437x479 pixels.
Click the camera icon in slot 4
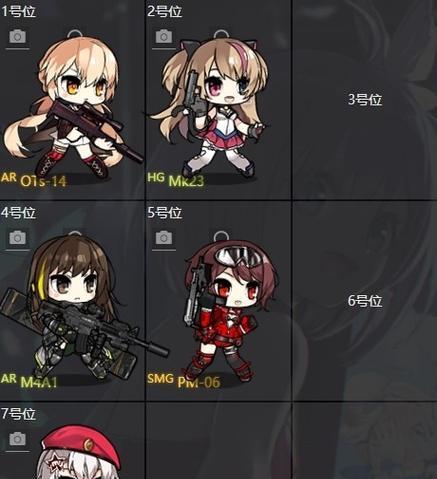[18, 238]
